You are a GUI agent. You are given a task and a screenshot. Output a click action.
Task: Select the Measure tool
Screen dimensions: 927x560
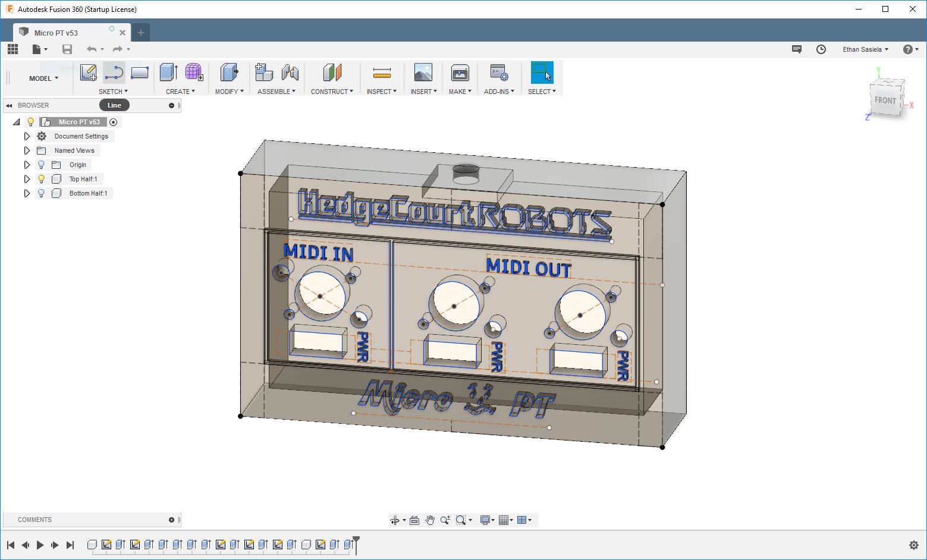(382, 73)
